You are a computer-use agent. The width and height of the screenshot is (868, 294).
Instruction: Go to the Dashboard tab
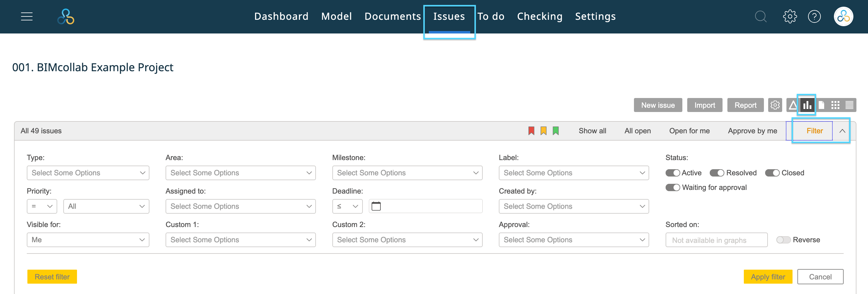281,16
